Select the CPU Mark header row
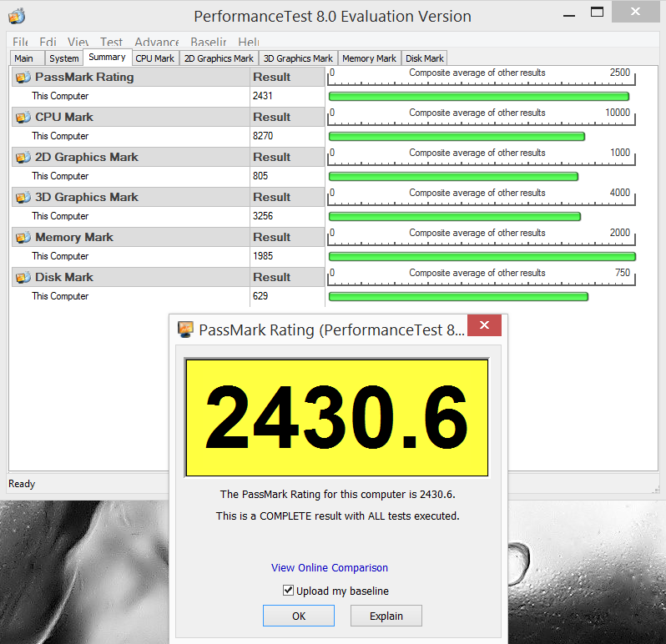Image resolution: width=666 pixels, height=644 pixels. click(168, 117)
